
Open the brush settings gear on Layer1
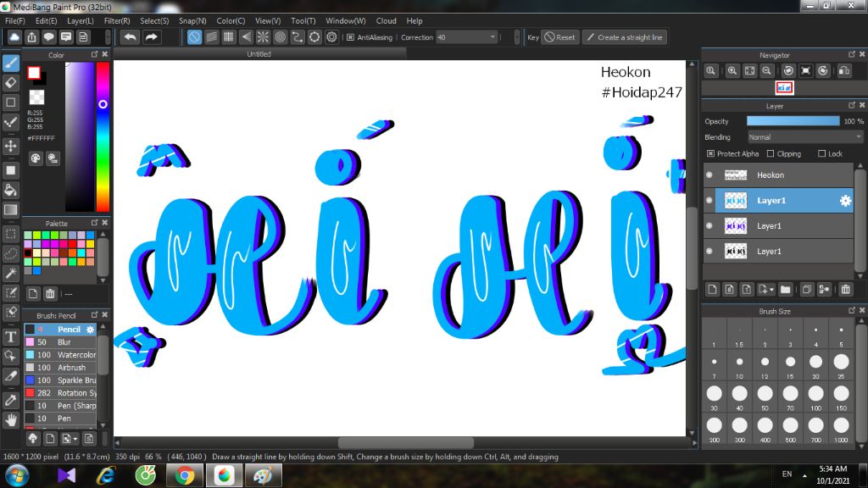845,202
